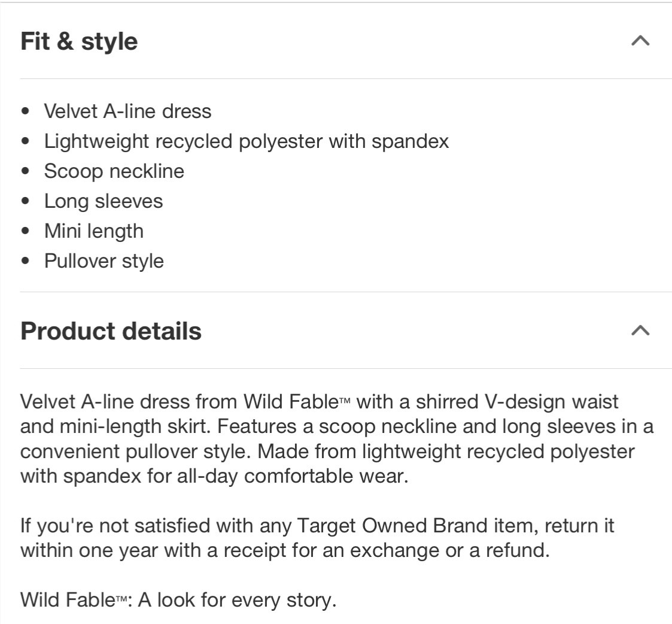Click the bullet dot before Pullover style
This screenshot has width=672, height=624.
click(x=25, y=261)
